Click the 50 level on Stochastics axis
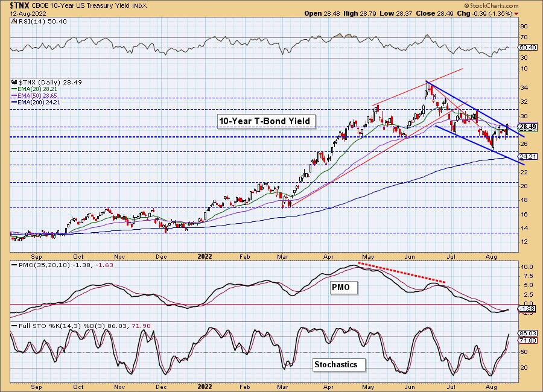The height and width of the screenshot is (392, 543). (x=524, y=352)
